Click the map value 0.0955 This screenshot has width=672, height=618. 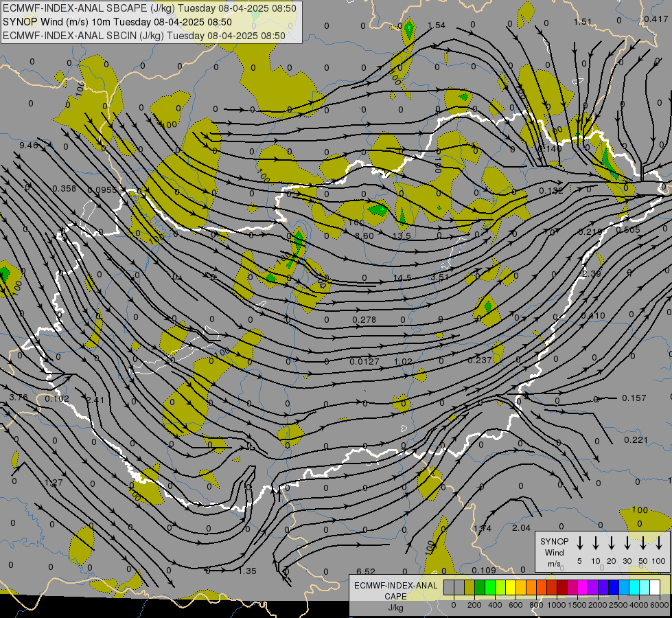click(x=102, y=190)
